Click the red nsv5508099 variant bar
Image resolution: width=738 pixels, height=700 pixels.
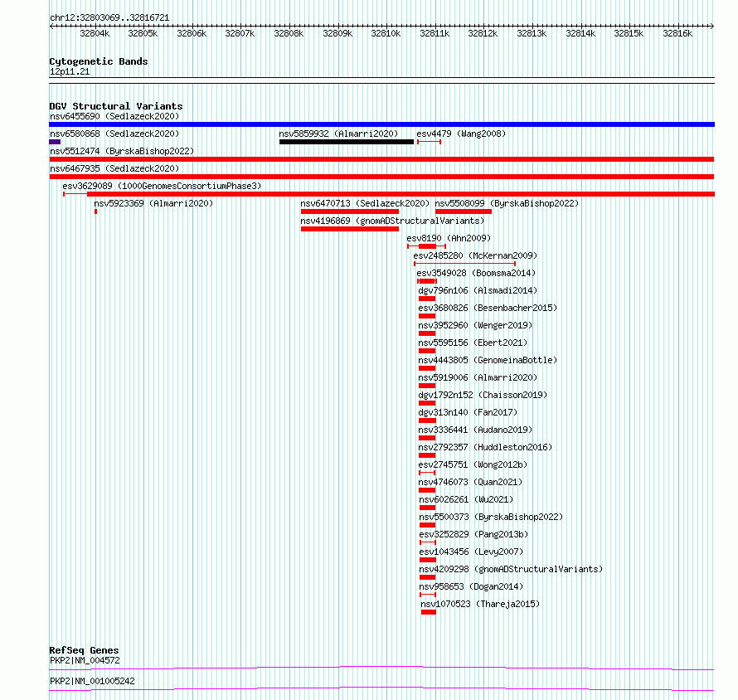[464, 211]
